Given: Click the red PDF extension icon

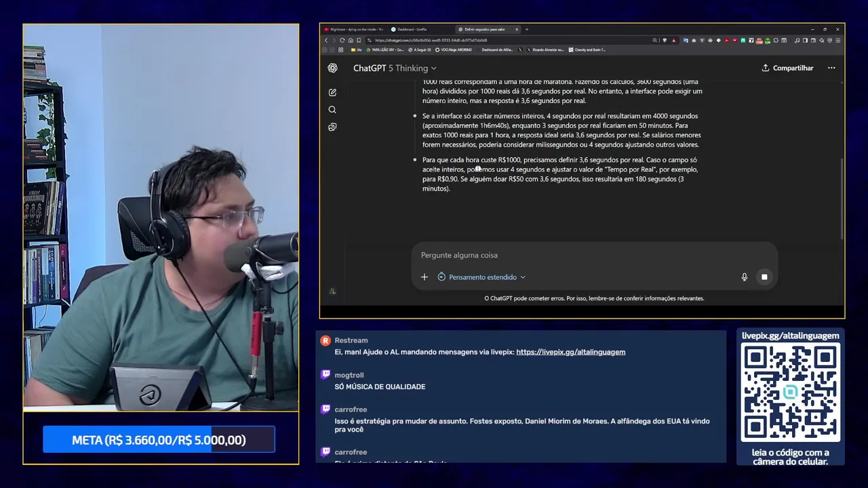Looking at the screenshot, I should point(727,40).
